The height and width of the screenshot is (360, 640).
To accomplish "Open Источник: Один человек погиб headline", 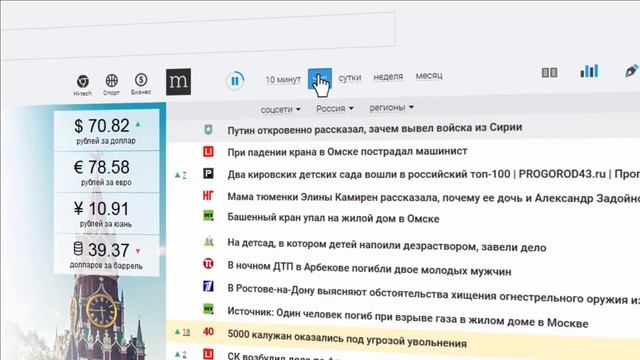I will (x=408, y=317).
